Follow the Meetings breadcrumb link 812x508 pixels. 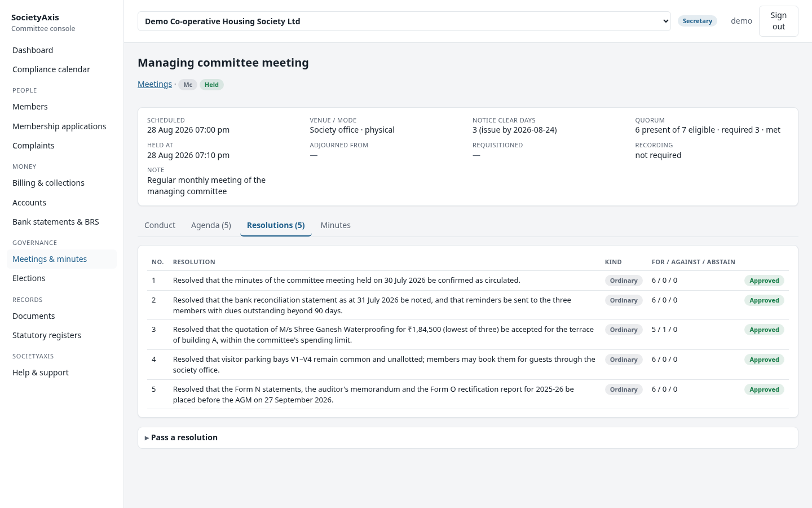(155, 84)
